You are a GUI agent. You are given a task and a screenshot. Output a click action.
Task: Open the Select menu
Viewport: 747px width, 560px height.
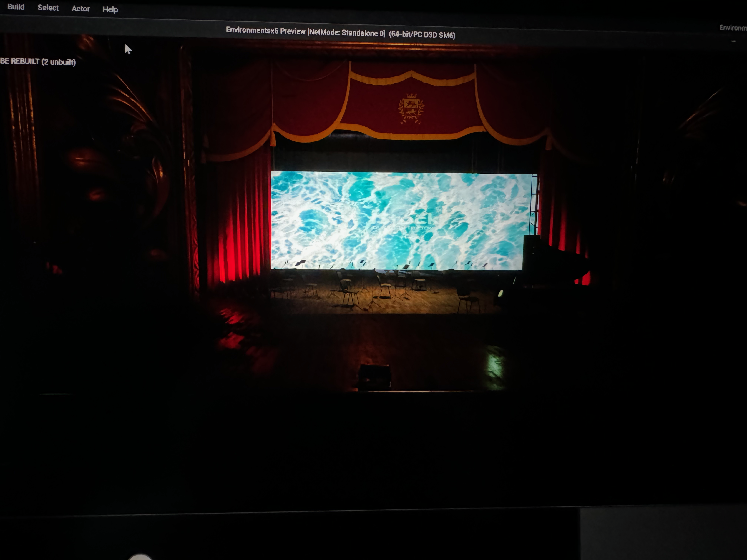point(48,8)
